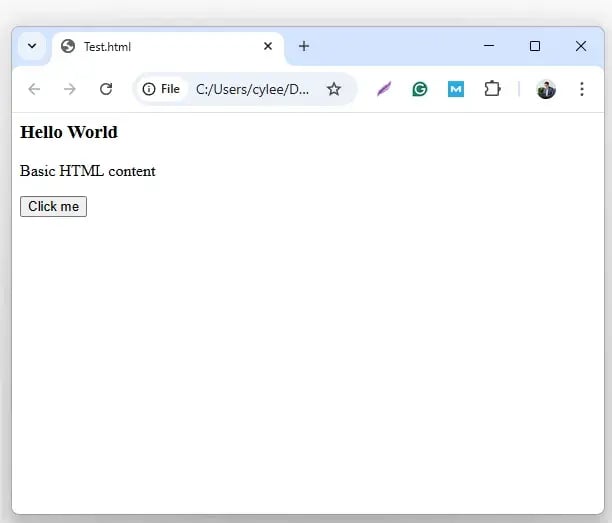
Task: Open the Chrome profile avatar
Action: [546, 89]
